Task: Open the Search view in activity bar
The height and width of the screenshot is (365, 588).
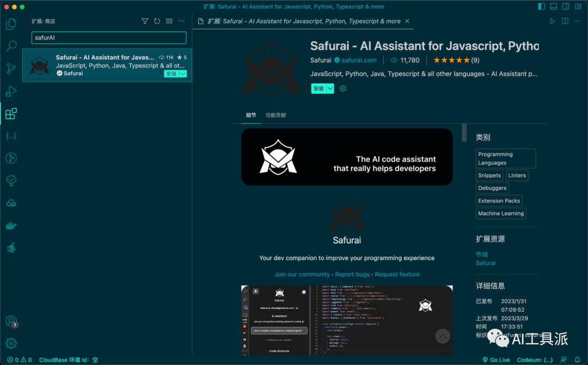Action: [x=11, y=46]
